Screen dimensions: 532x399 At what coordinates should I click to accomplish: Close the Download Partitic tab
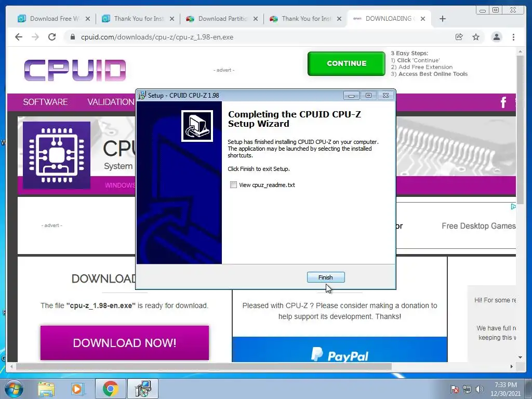tap(256, 19)
